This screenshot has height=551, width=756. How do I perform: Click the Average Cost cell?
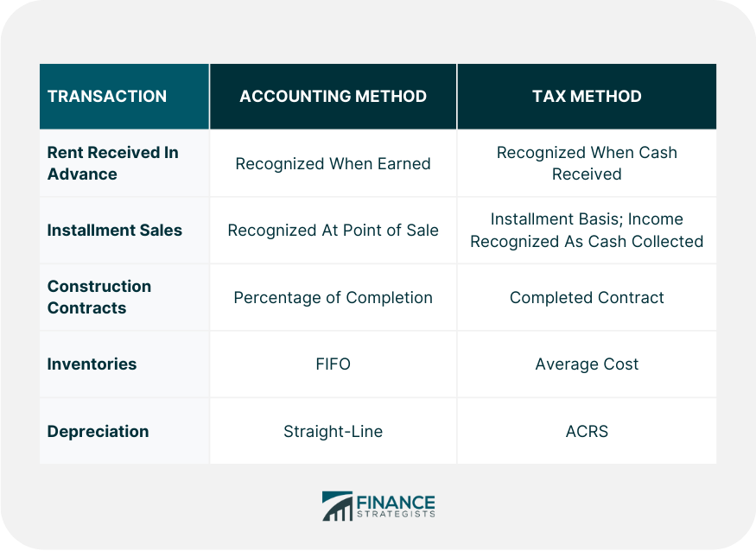[587, 364]
